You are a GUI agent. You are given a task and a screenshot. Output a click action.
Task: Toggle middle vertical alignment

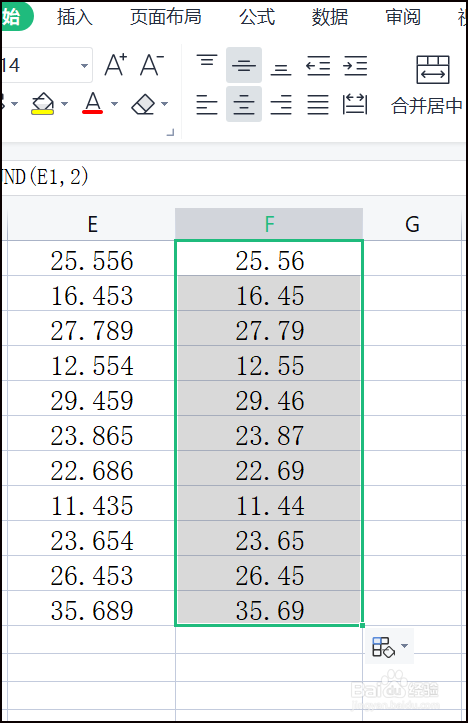point(244,65)
